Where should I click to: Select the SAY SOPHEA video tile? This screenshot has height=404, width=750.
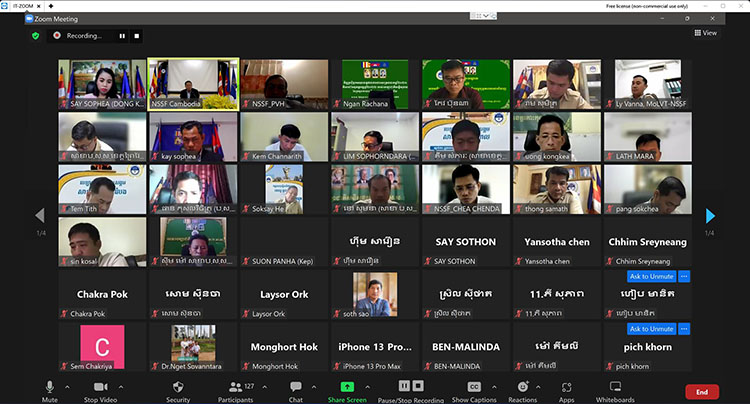pyautogui.click(x=102, y=84)
